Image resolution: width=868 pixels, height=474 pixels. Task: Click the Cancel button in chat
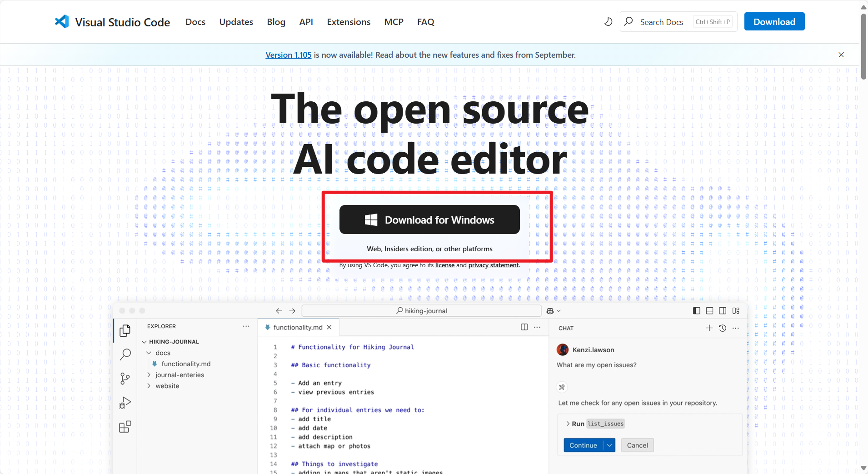coord(637,445)
